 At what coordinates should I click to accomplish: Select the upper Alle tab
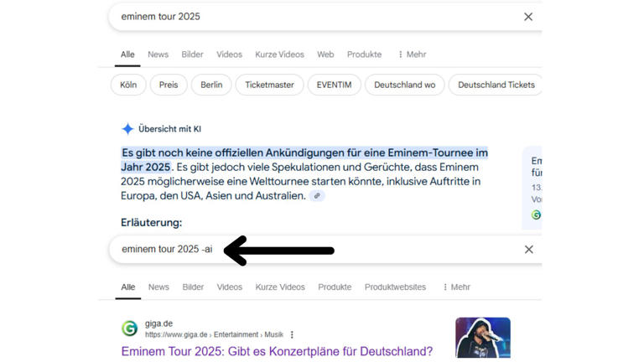pos(127,54)
